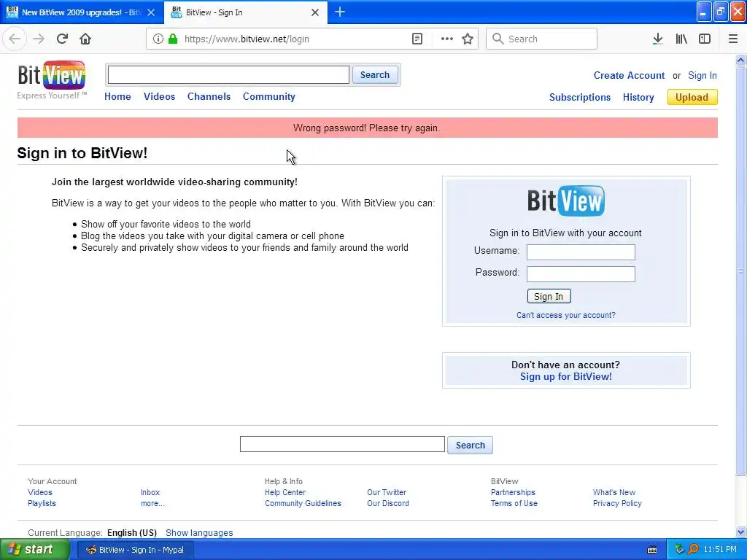This screenshot has height=560, width=747.
Task: Open the Channels navigation link
Action: (x=209, y=96)
